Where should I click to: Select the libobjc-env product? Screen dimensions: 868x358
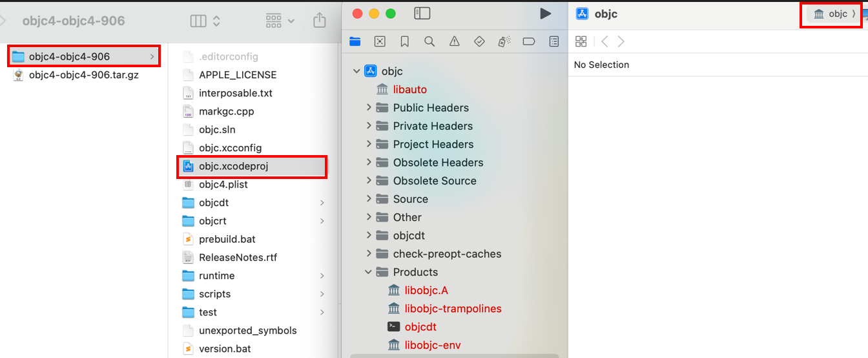pyautogui.click(x=433, y=345)
